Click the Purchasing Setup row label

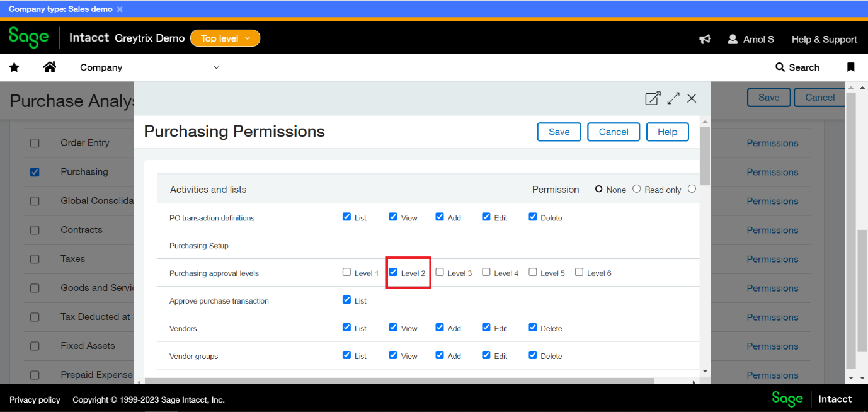pos(199,246)
